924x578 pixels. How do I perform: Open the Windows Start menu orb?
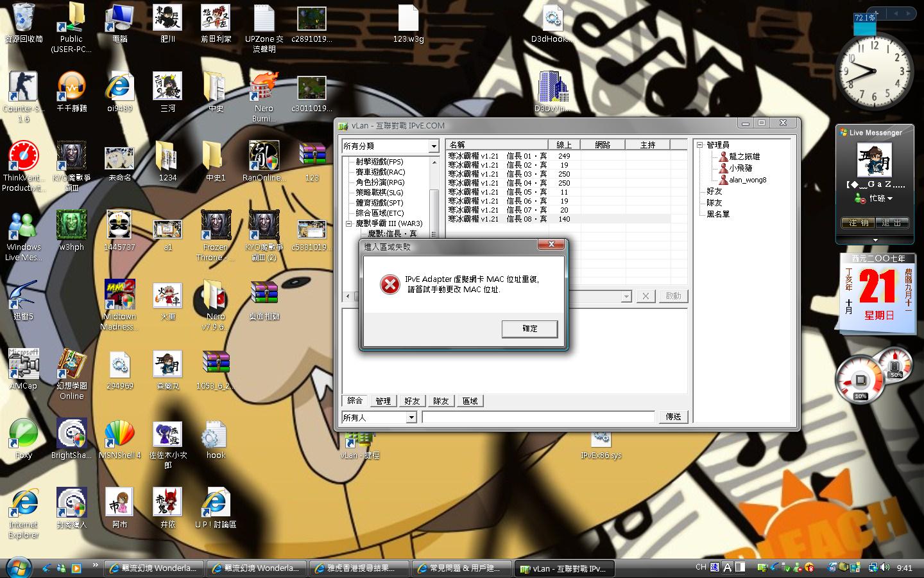pos(19,568)
